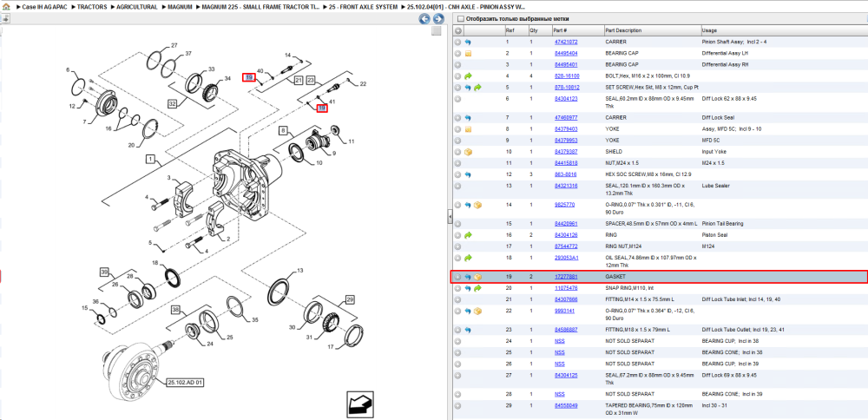Add SEAL ref 6 via gray circle

[x=457, y=99]
